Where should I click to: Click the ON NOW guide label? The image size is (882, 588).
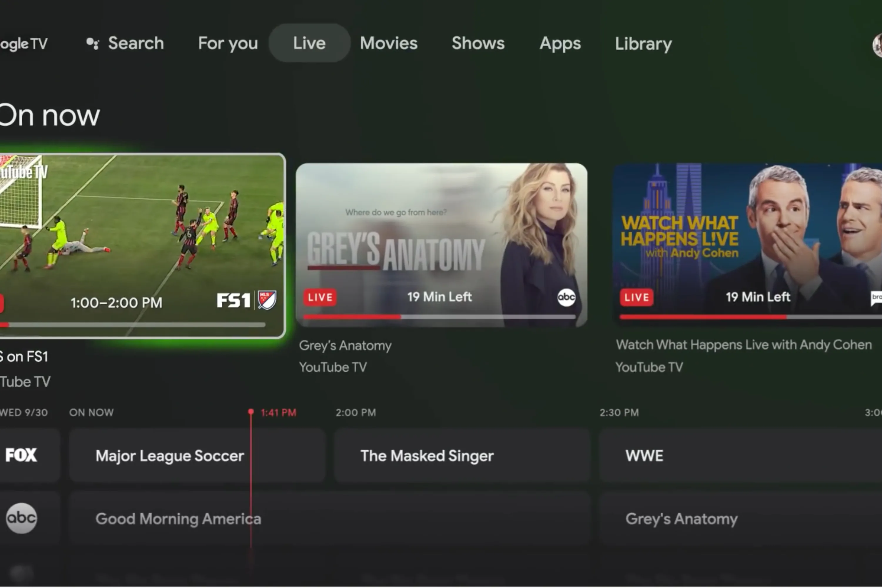[91, 412]
